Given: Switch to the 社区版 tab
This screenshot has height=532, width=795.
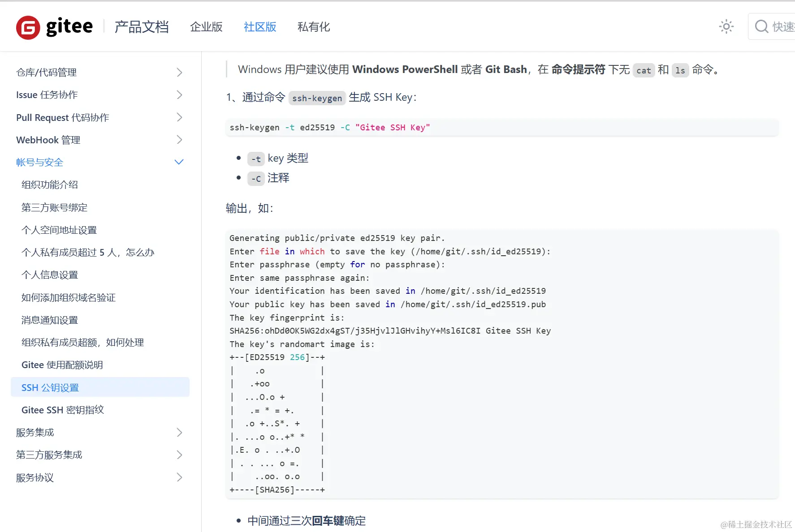Looking at the screenshot, I should [x=260, y=27].
